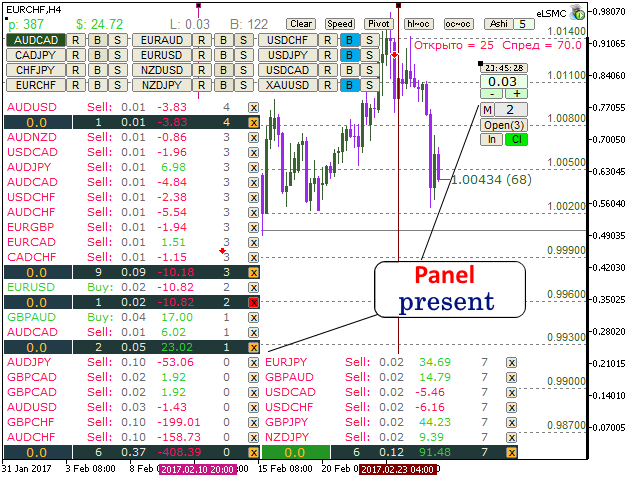Toggle the blue B button for USDJPY

pyautogui.click(x=349, y=56)
